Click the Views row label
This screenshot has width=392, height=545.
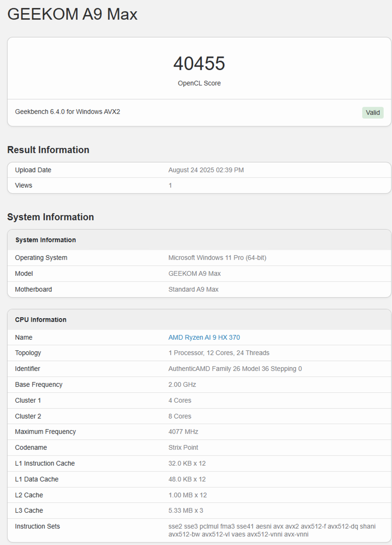click(x=24, y=185)
